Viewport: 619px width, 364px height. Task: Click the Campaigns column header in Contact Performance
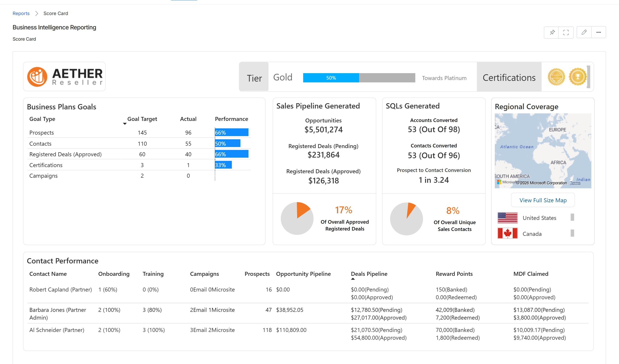tap(204, 274)
